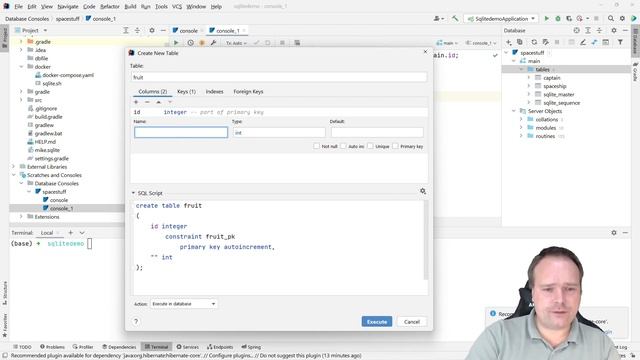Open the Problems tool window
640x360 pixels.
52,347
